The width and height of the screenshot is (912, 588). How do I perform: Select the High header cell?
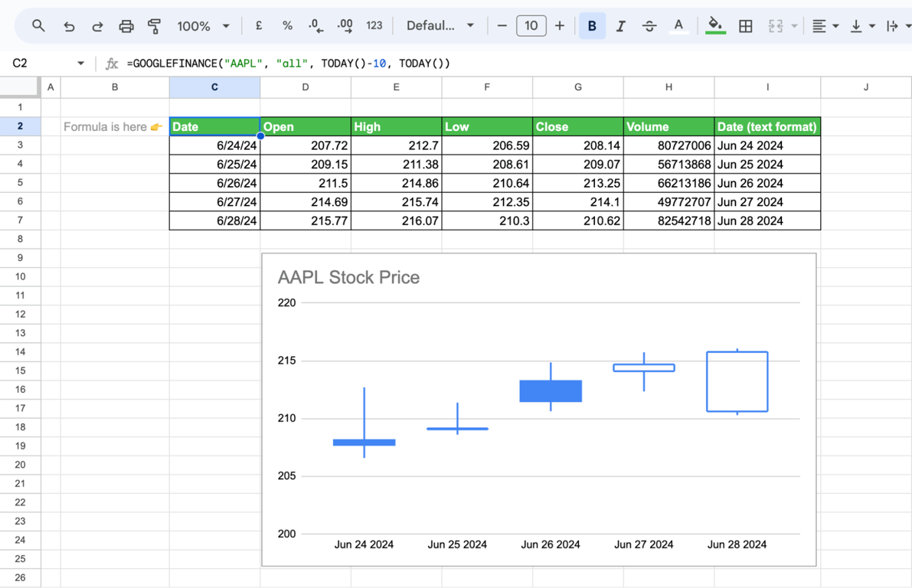[396, 126]
